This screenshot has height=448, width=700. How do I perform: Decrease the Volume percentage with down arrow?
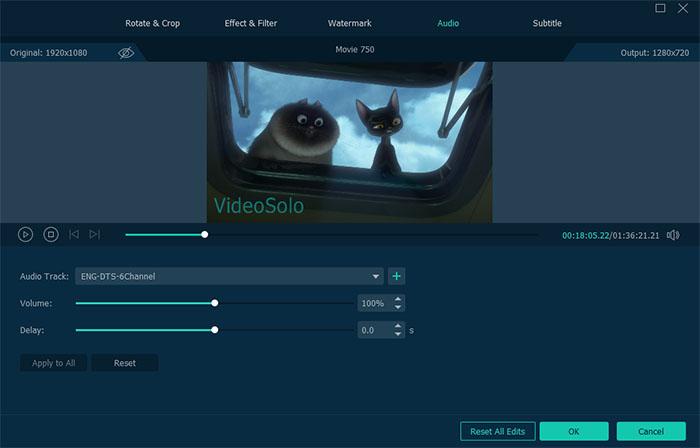[398, 307]
